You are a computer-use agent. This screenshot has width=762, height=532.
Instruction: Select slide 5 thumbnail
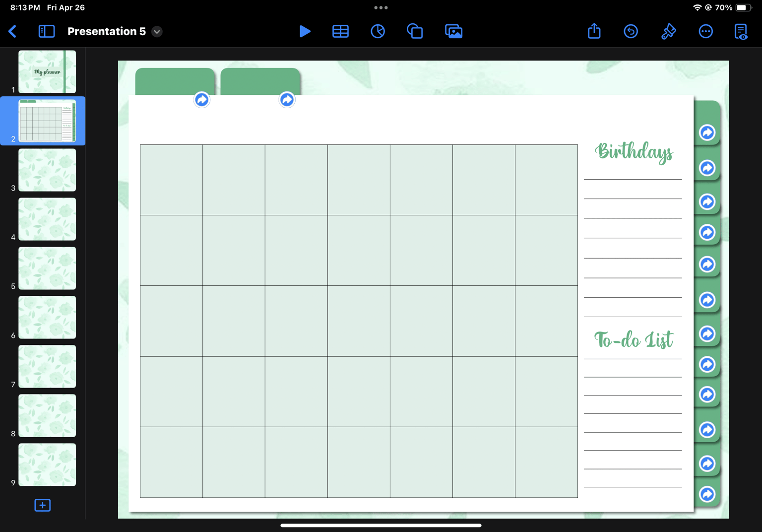point(47,268)
